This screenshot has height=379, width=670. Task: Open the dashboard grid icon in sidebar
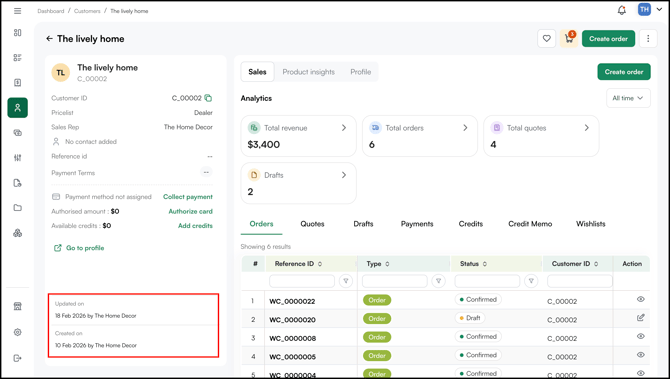point(18,33)
